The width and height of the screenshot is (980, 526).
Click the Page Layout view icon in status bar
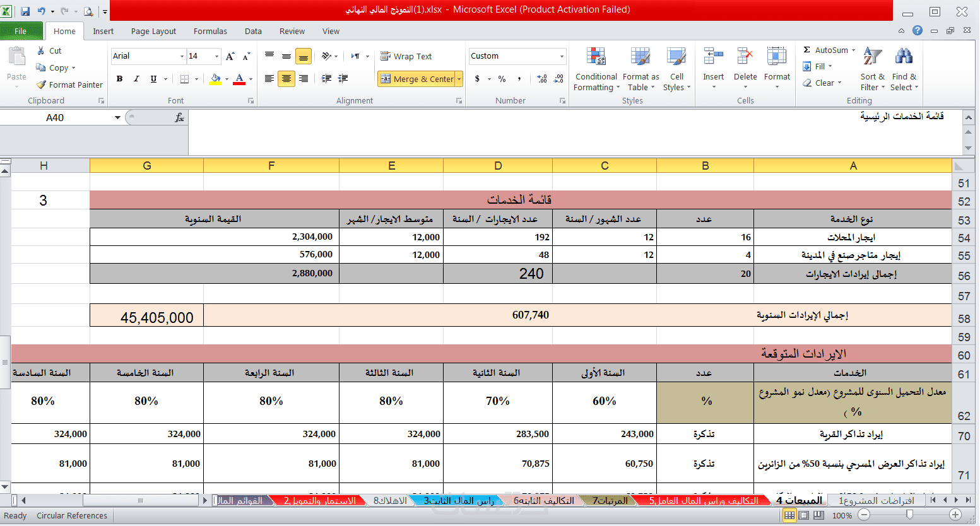[804, 515]
